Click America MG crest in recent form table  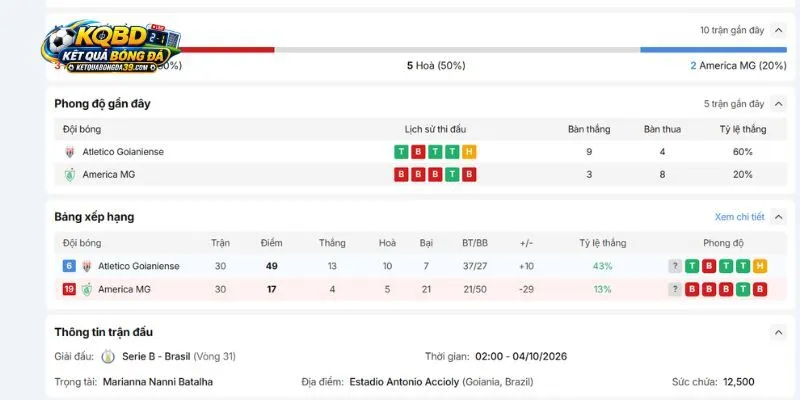[x=70, y=174]
